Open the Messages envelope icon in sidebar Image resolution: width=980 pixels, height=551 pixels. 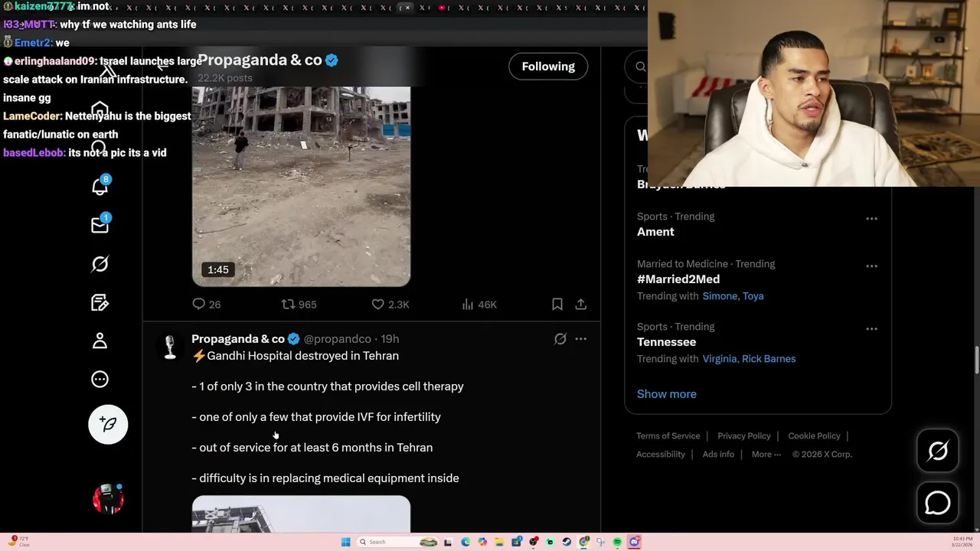[100, 224]
